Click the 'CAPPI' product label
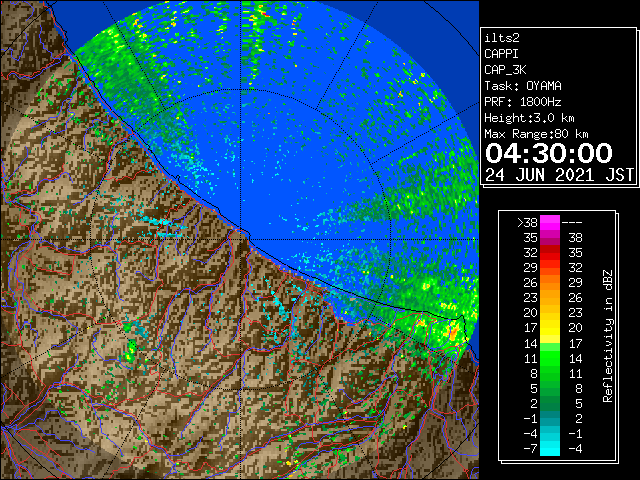The image size is (640, 480). pos(501,54)
